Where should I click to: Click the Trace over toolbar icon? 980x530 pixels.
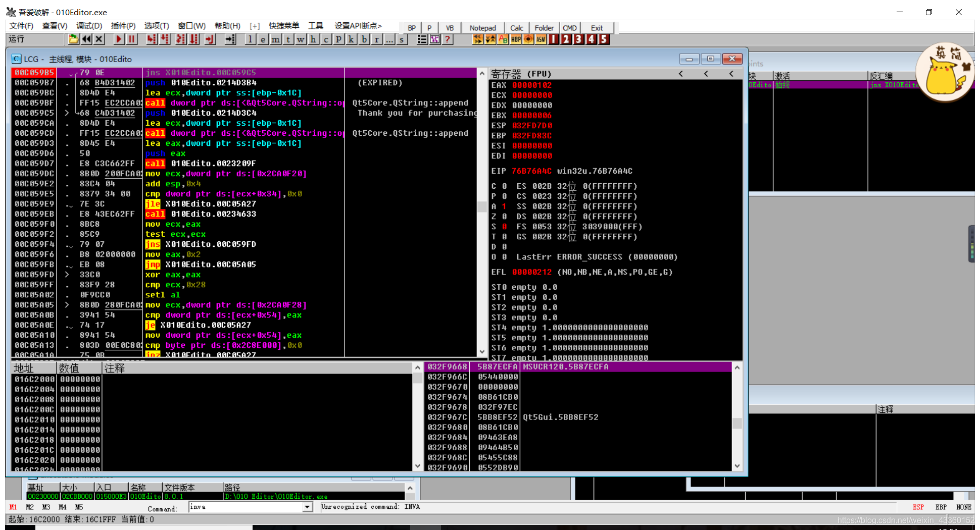[x=194, y=39]
